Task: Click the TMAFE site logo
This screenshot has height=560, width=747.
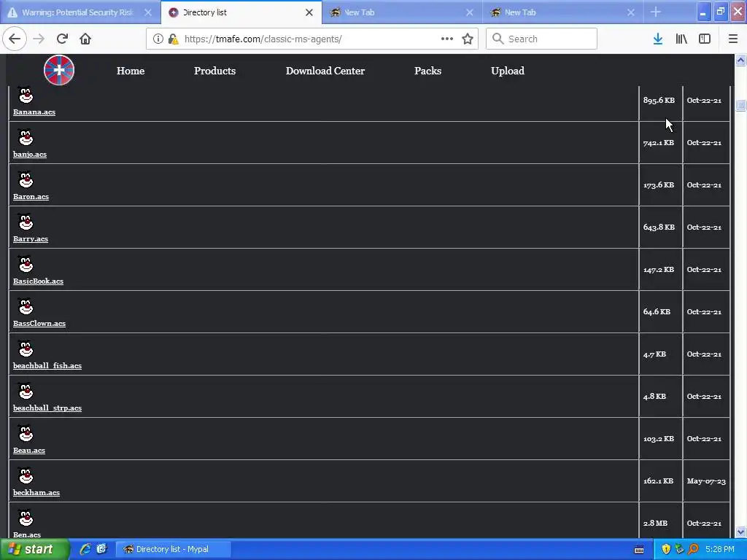Action: (x=59, y=70)
